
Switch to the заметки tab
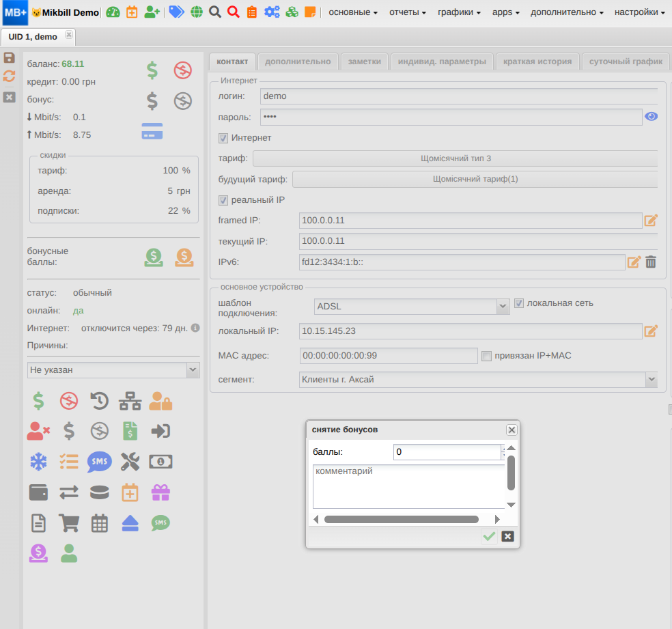click(x=364, y=61)
